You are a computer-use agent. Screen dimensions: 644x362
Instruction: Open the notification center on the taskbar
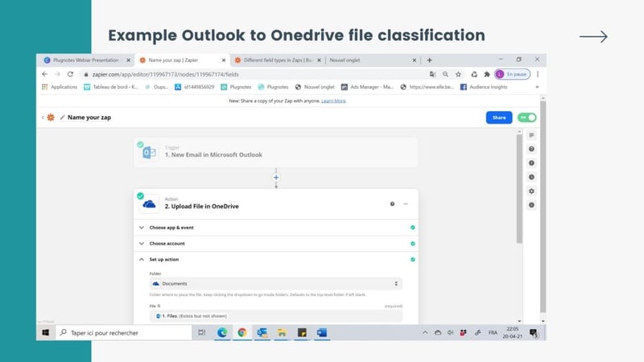pos(534,332)
